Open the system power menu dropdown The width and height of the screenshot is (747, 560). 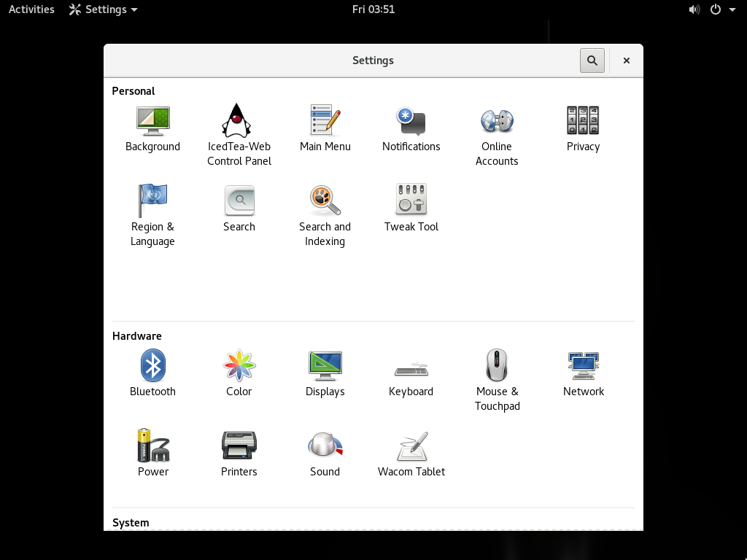point(722,9)
